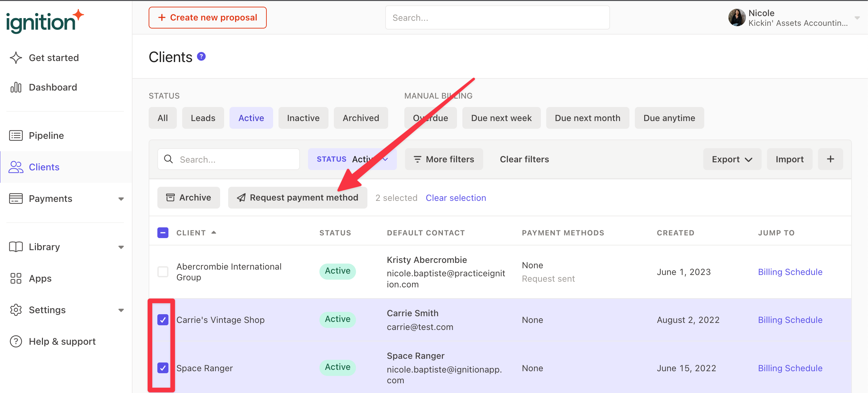This screenshot has height=393, width=868.
Task: Click the paper plane send icon
Action: point(241,198)
